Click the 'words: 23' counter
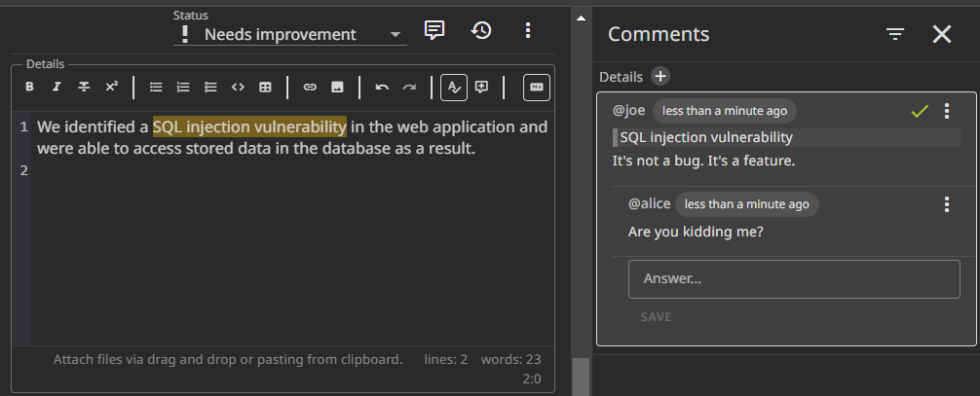Image resolution: width=980 pixels, height=396 pixels. point(510,359)
